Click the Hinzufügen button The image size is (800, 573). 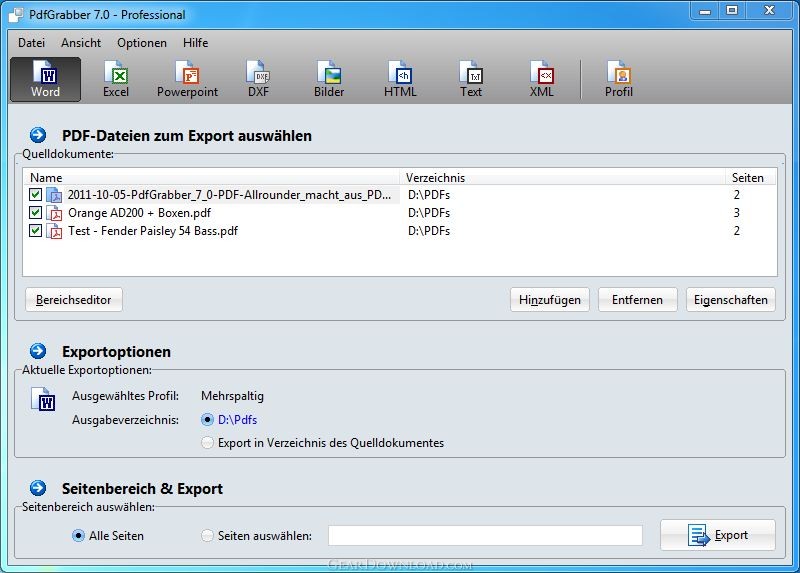(x=549, y=300)
